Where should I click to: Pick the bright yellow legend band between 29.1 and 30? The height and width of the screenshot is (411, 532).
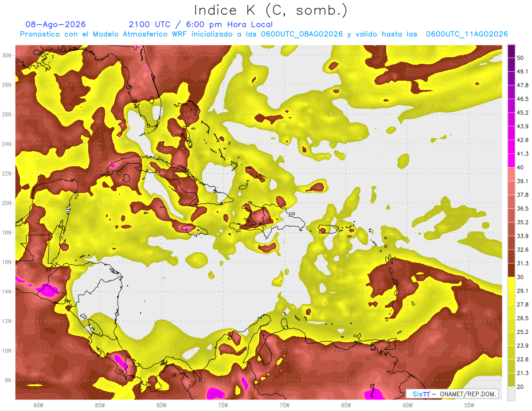(x=511, y=284)
